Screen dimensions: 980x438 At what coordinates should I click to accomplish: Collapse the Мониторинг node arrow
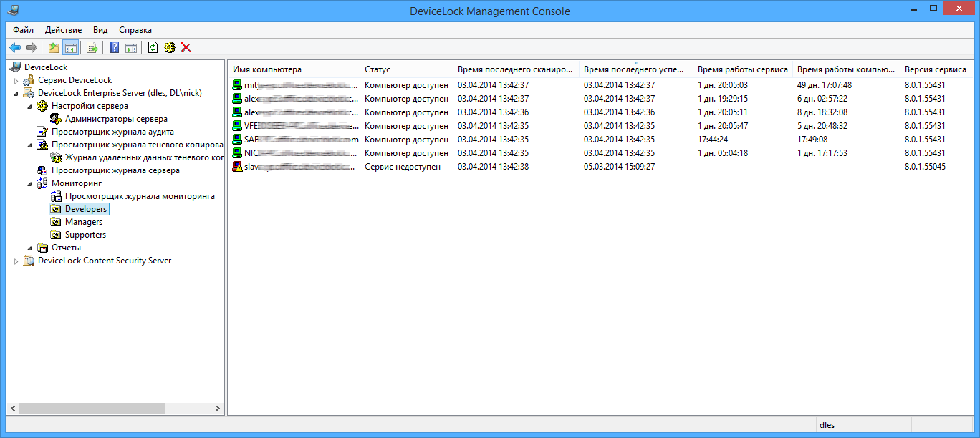[29, 183]
